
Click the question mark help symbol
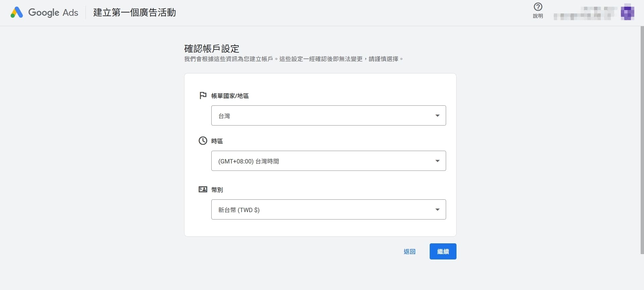click(x=538, y=7)
